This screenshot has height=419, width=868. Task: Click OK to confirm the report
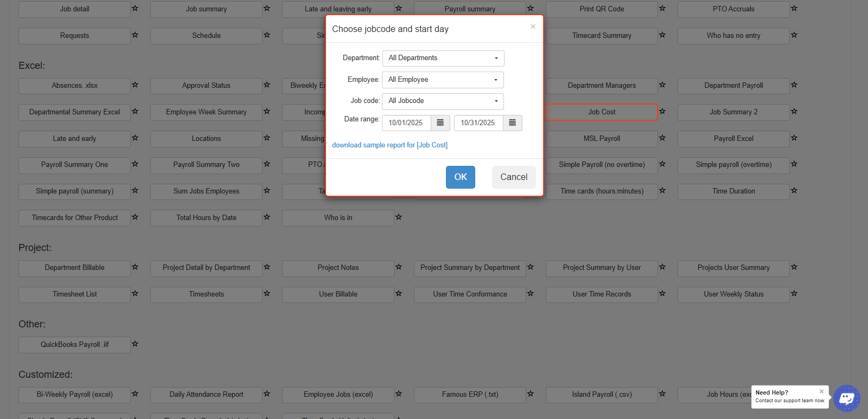[460, 177]
